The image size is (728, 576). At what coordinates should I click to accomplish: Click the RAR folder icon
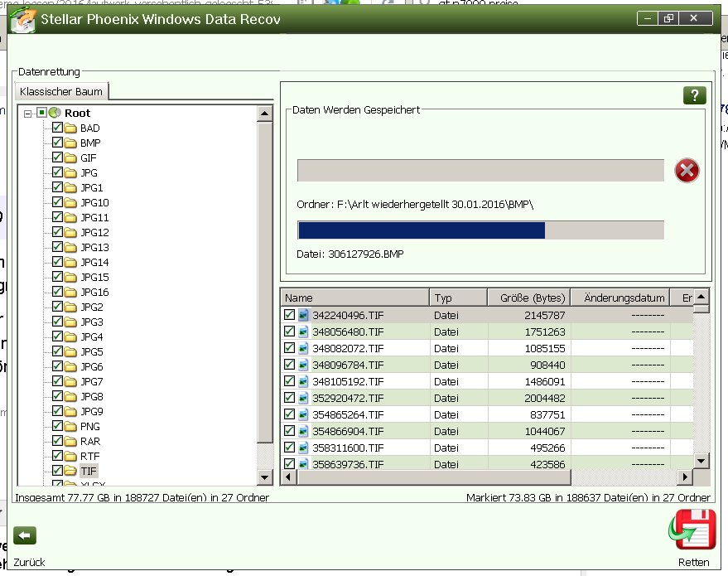[70, 441]
